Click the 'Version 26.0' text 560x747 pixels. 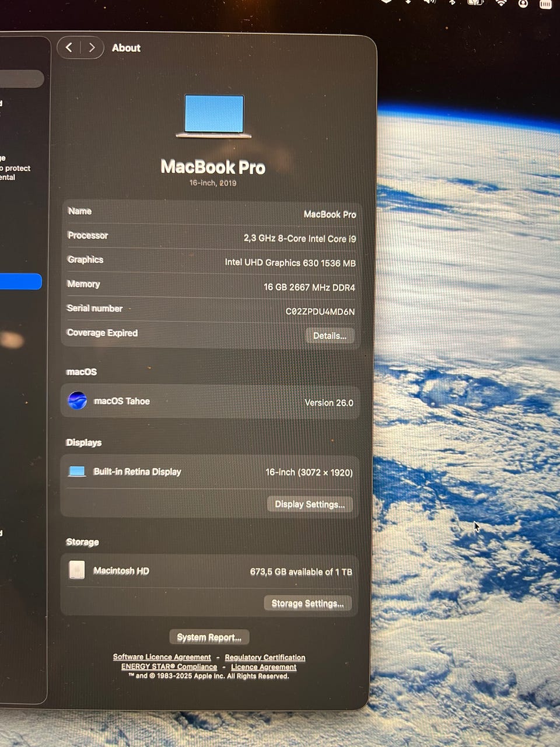coord(328,403)
